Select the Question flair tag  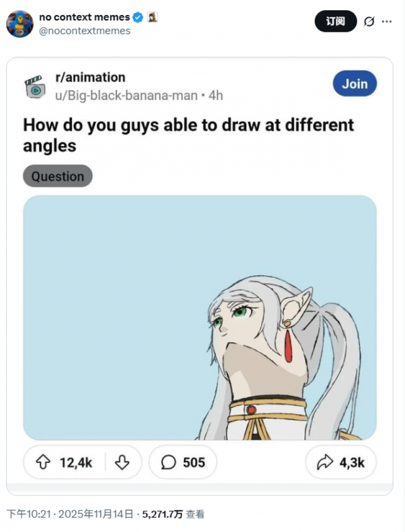point(58,176)
